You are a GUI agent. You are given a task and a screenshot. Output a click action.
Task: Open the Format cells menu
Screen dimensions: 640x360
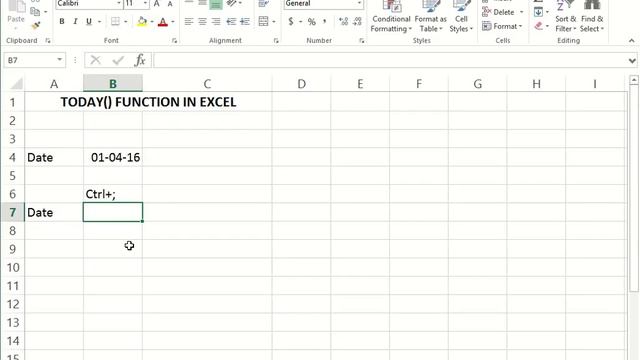click(502, 26)
